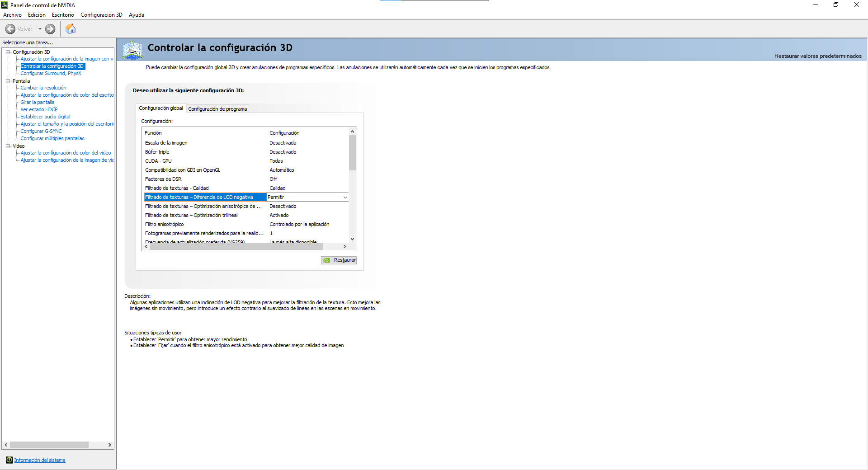Click the forward navigation arrow icon
This screenshot has height=470, width=868.
50,29
